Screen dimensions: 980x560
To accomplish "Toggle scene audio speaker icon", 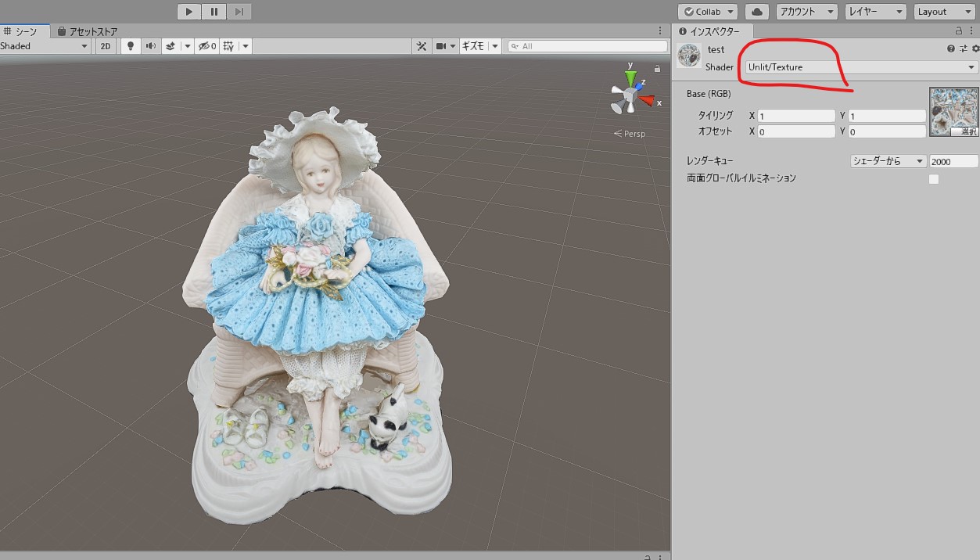I will 150,46.
